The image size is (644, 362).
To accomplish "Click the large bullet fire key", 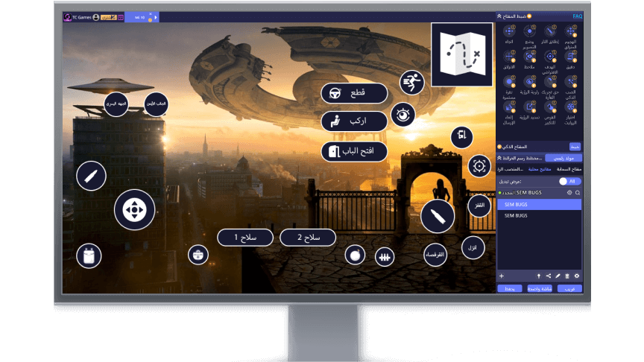I will 438,216.
